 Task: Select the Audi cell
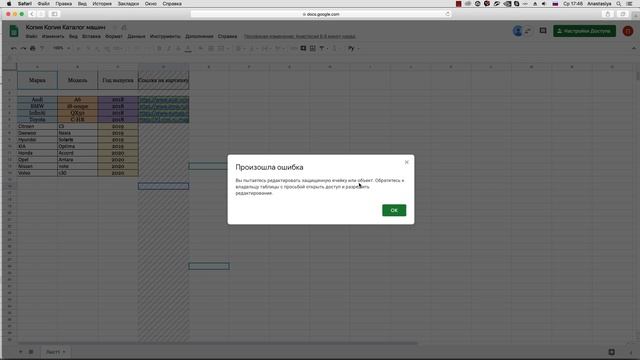(x=37, y=100)
